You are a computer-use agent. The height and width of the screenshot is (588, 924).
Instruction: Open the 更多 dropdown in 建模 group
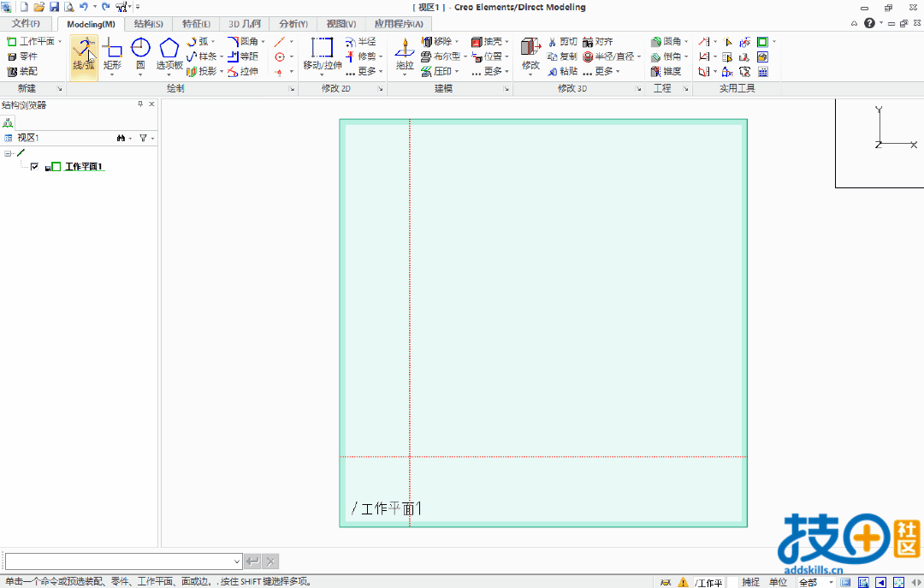[491, 71]
